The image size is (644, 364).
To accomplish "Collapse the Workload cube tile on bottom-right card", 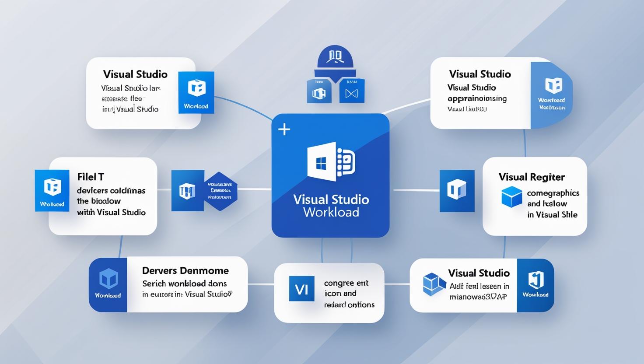I will pos(535,285).
